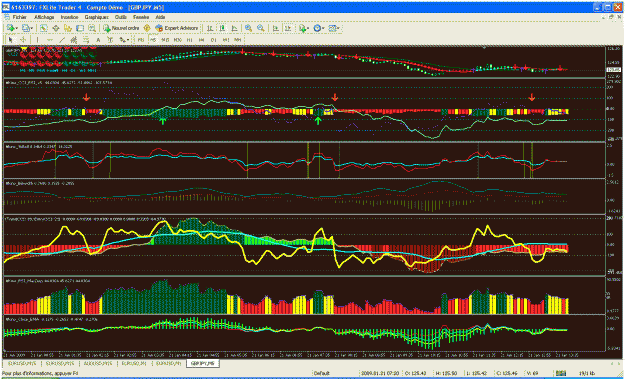The image size is (625, 379).
Task: Expand the indicators dropdown arrow
Action: [x=308, y=28]
